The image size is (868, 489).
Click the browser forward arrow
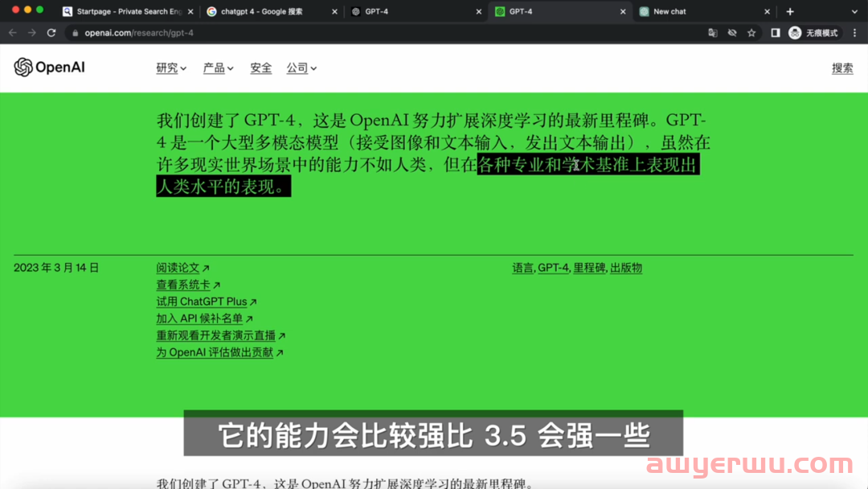(32, 33)
